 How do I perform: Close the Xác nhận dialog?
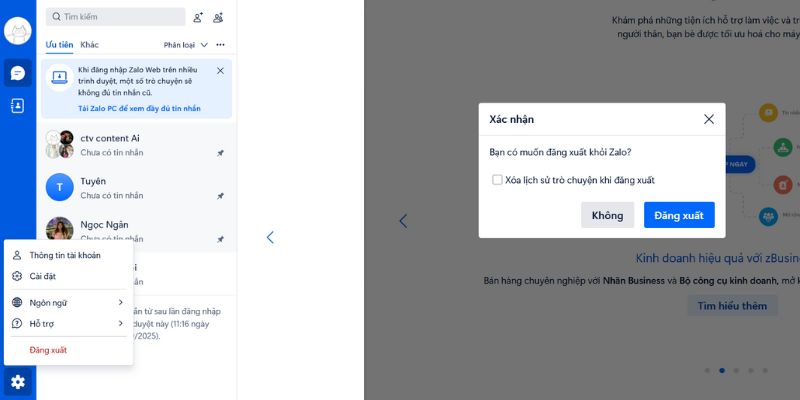click(x=709, y=119)
